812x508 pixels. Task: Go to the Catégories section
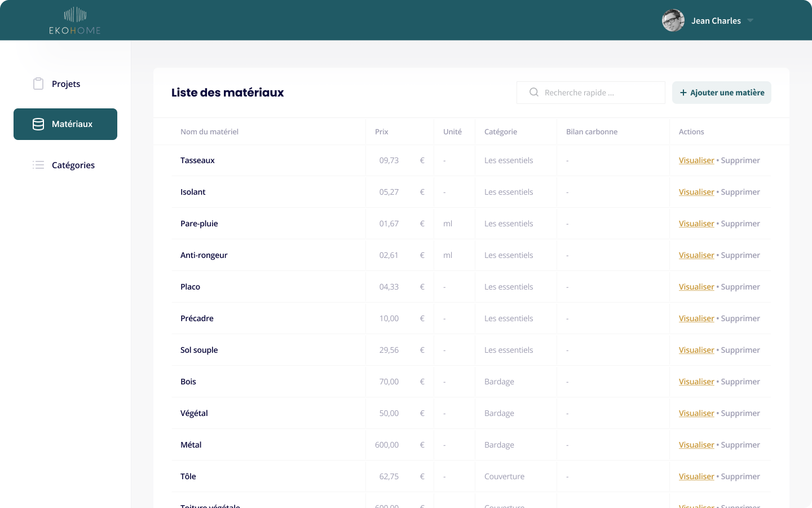pyautogui.click(x=73, y=165)
